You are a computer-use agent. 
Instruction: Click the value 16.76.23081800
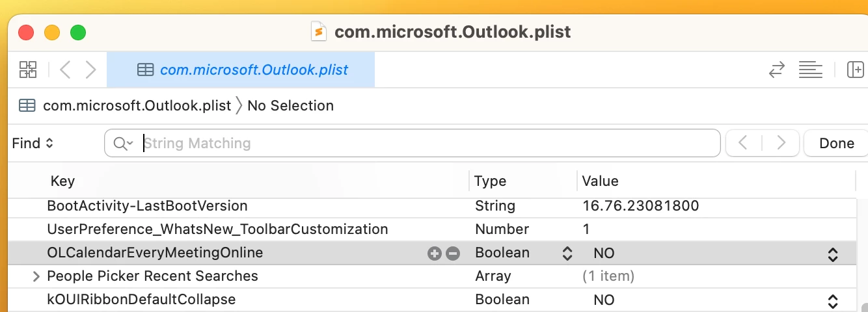tap(641, 206)
